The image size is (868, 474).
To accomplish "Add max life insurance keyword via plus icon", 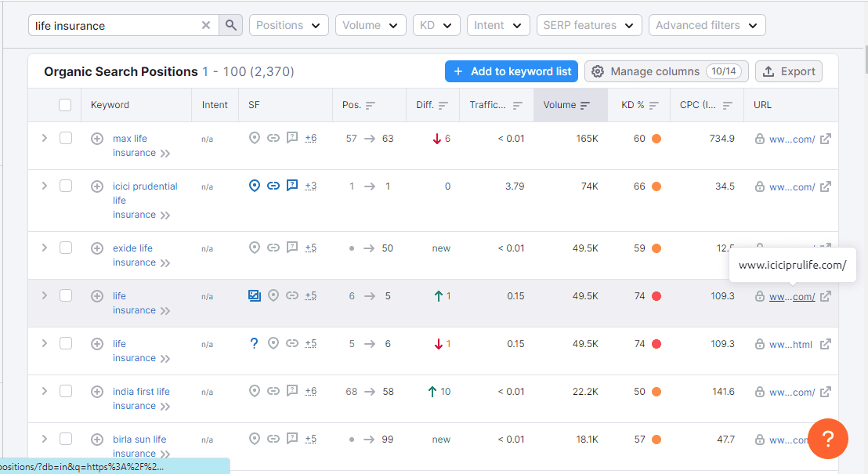I will click(x=97, y=139).
